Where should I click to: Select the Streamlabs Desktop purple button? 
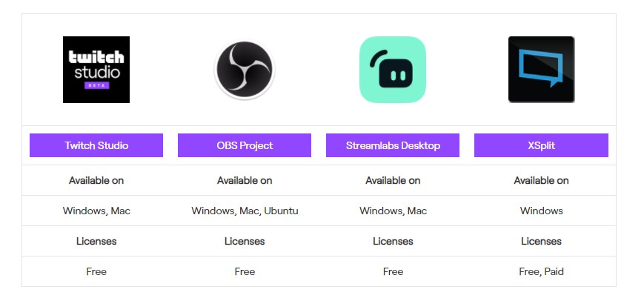coord(393,145)
